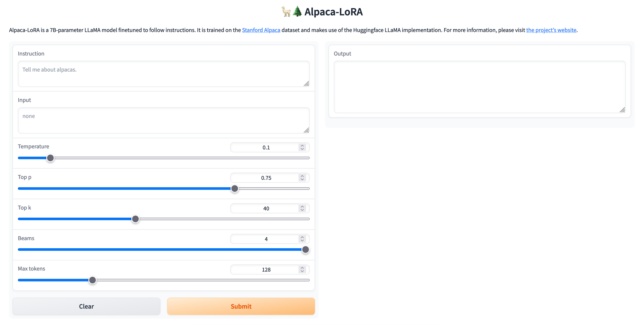Click the Submit button
This screenshot has height=325, width=644.
(241, 306)
